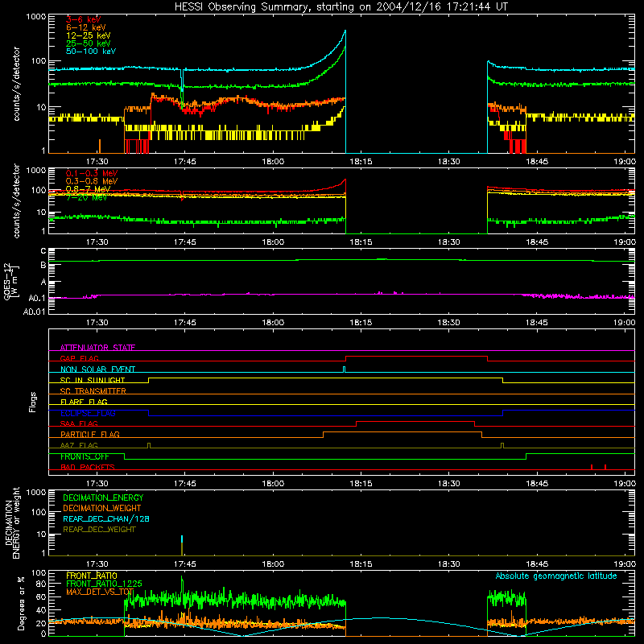Click the C class tick label
This screenshot has height=644, width=644.
43,250
